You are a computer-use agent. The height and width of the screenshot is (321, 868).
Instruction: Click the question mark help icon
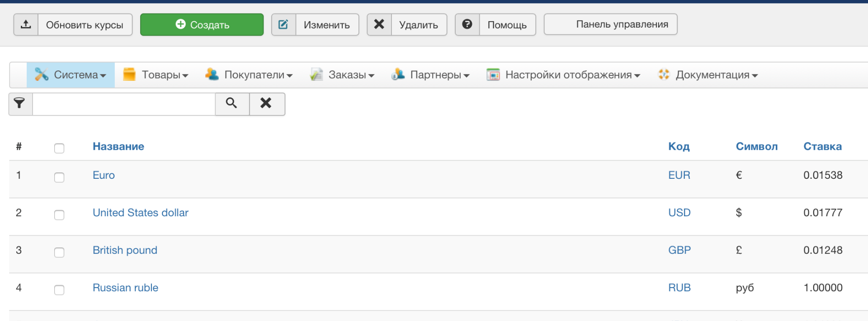(467, 24)
